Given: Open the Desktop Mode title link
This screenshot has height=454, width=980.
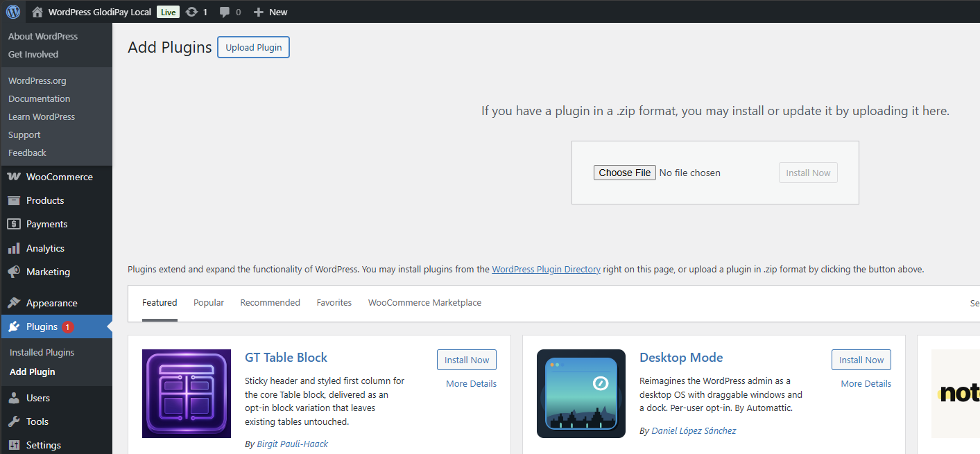Looking at the screenshot, I should pos(681,358).
